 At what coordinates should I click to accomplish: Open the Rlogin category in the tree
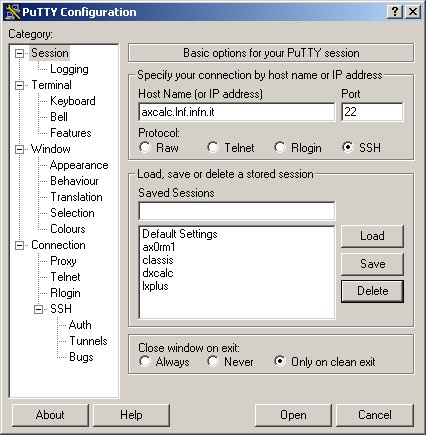[65, 293]
